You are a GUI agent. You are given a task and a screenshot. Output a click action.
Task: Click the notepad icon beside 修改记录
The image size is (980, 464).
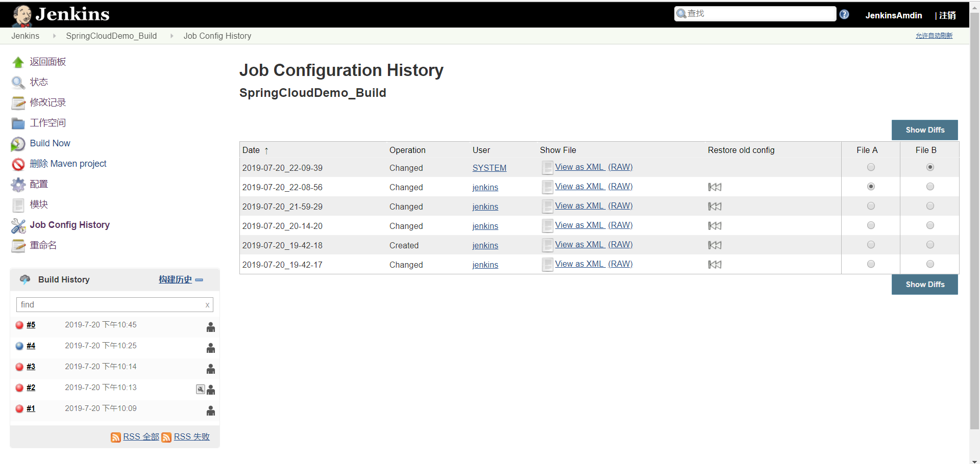tap(18, 103)
